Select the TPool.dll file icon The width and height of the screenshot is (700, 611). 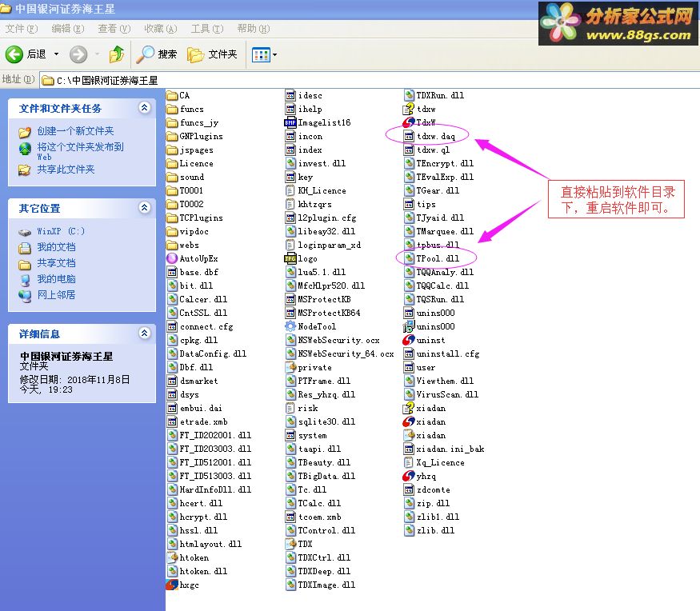[x=409, y=258]
